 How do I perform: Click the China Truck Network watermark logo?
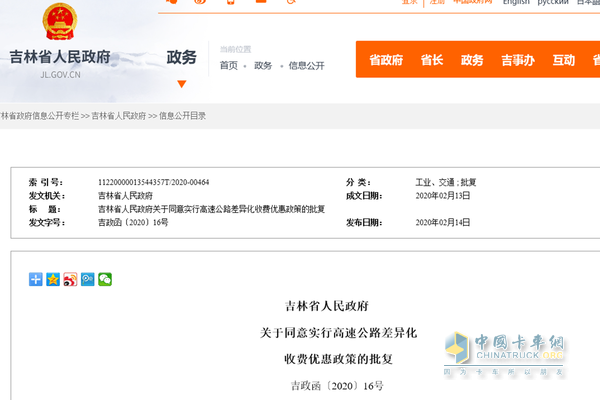tap(510, 354)
